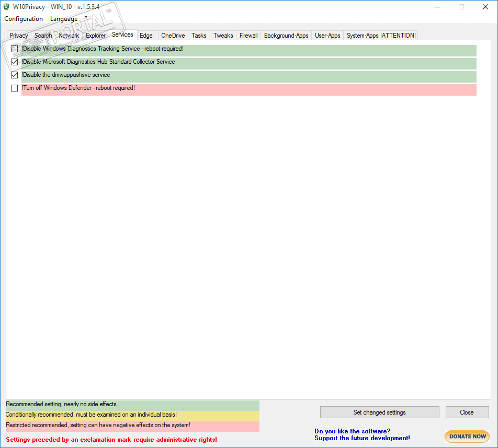Go to the Firewall tab
The width and height of the screenshot is (498, 448).
click(x=248, y=36)
